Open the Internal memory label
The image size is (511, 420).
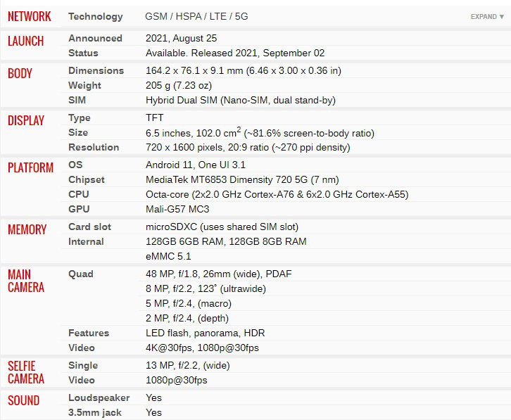(x=86, y=241)
